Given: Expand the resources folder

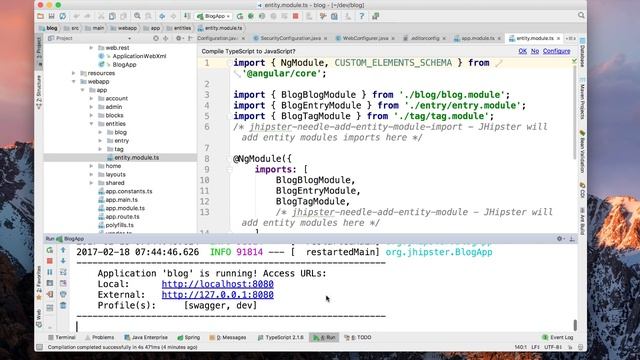Looking at the screenshot, I should (73, 73).
